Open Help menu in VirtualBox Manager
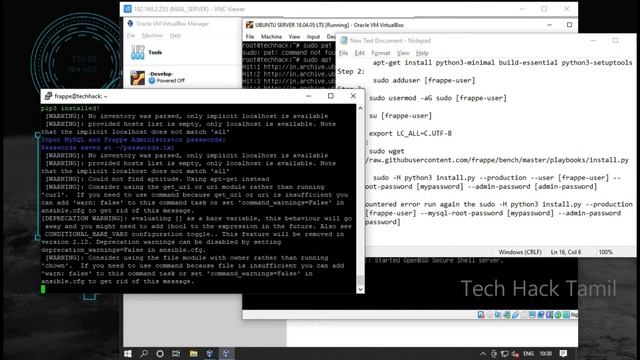 [x=175, y=36]
